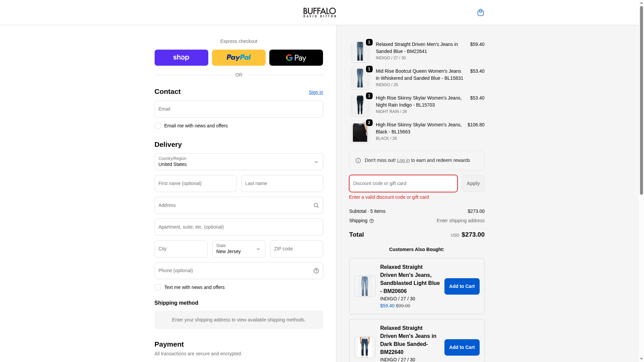Click the Black Skylar jeans thumbnail

pos(360,132)
